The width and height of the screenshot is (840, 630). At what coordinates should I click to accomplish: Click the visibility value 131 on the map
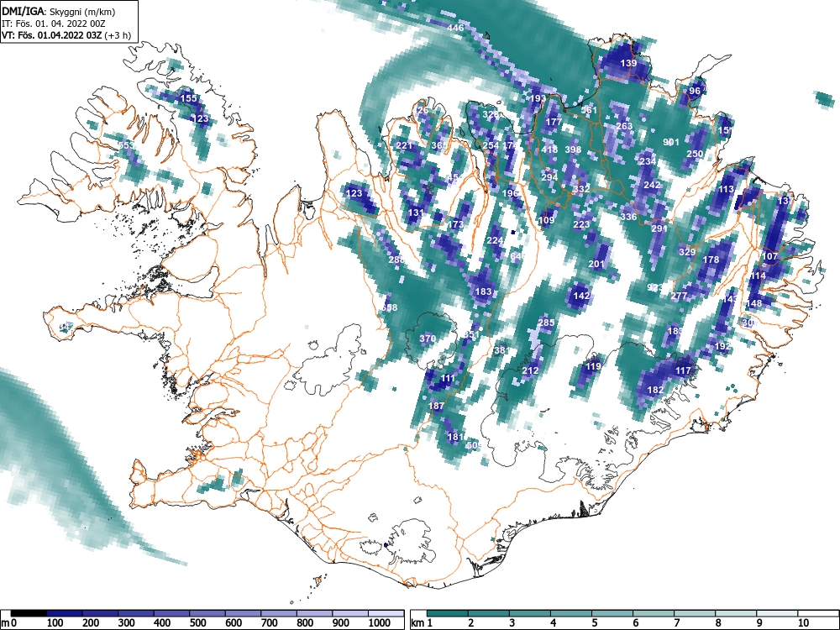[417, 213]
